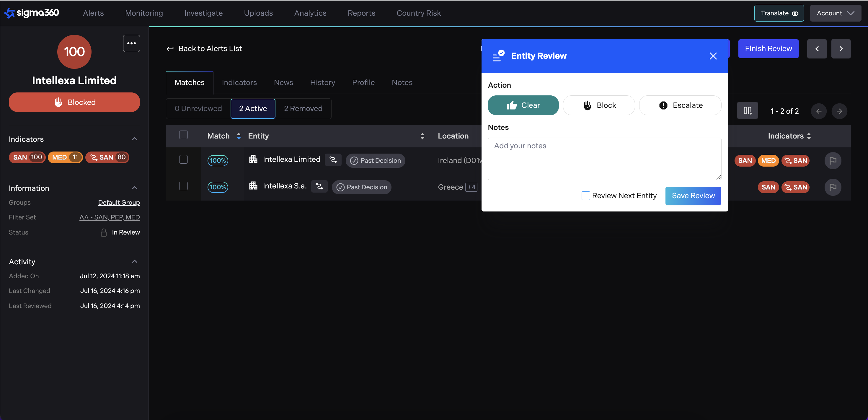The height and width of the screenshot is (420, 868).
Task: Check the Review Next Entity checkbox
Action: (586, 196)
